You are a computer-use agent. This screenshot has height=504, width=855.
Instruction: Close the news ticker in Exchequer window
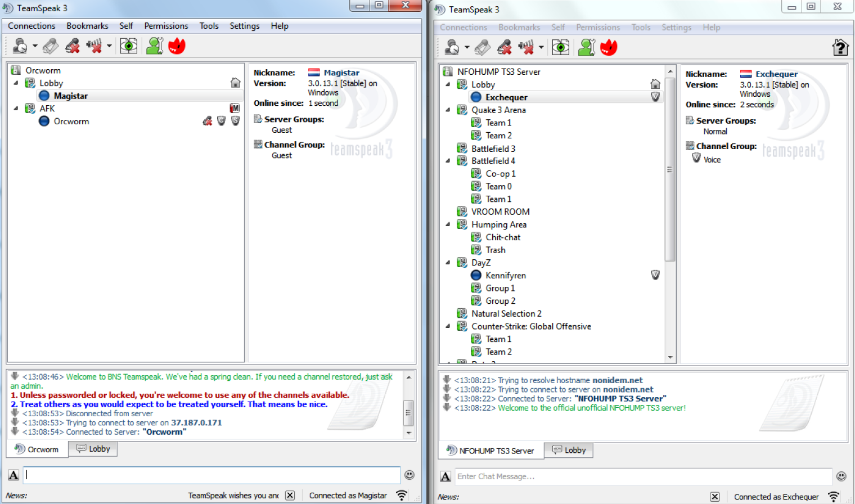point(714,497)
